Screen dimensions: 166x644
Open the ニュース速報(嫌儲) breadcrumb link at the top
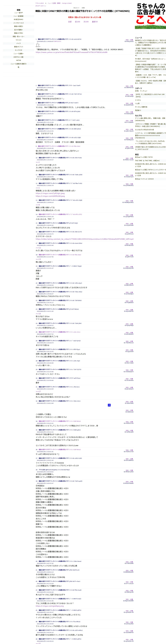[54, 3]
